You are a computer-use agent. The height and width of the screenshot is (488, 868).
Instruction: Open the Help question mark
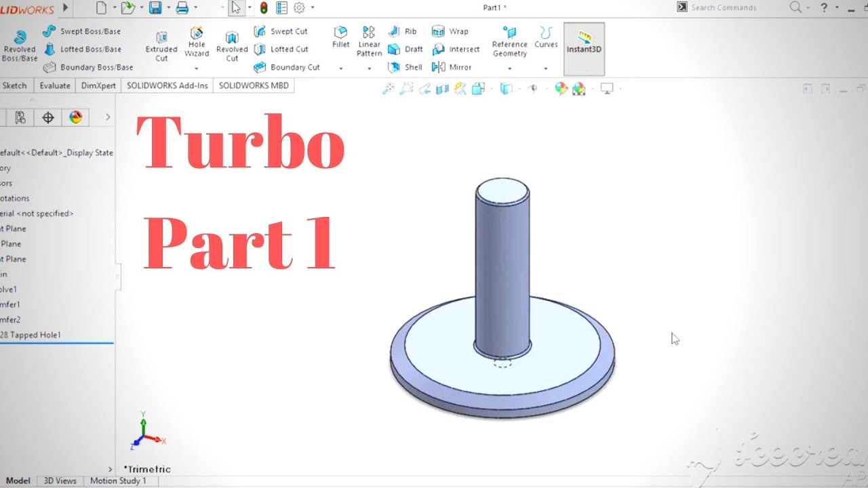(x=824, y=7)
